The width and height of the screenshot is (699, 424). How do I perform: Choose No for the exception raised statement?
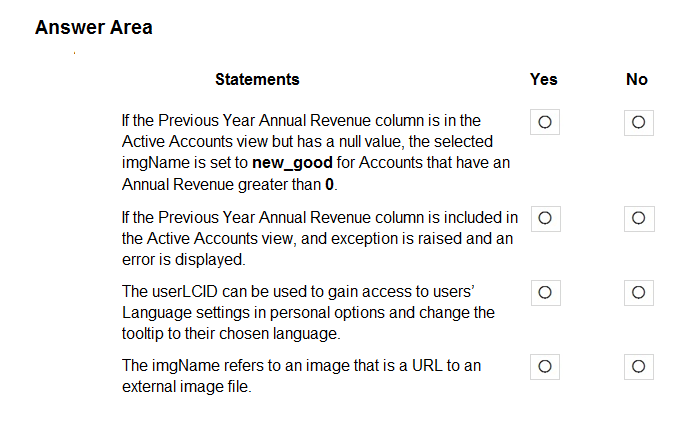click(x=639, y=218)
